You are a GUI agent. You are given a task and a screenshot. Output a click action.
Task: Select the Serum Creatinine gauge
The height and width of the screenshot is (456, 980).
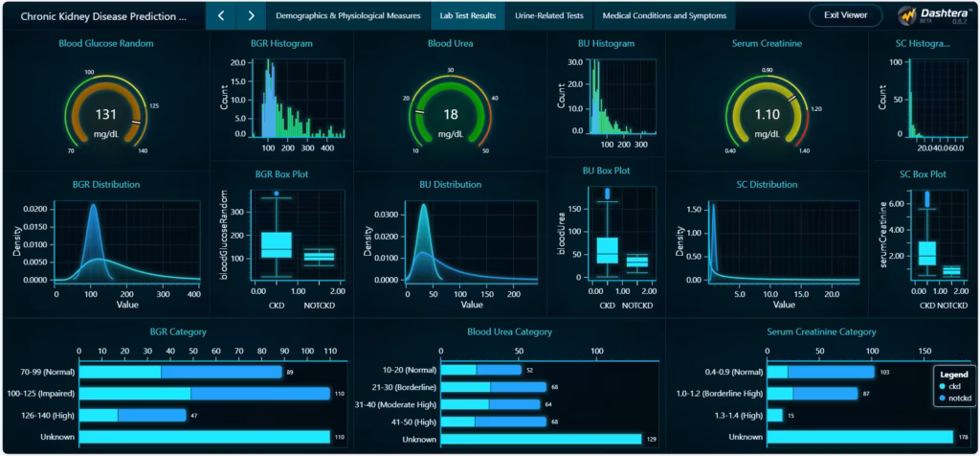769,113
